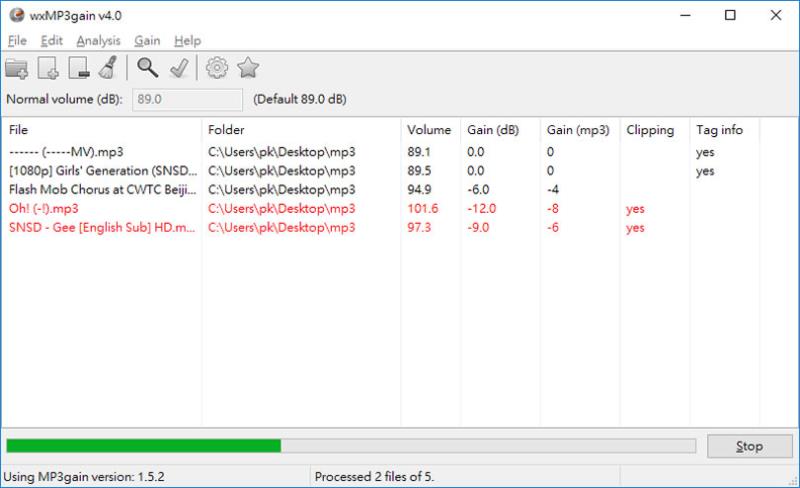Open the Edit menu

click(x=52, y=40)
